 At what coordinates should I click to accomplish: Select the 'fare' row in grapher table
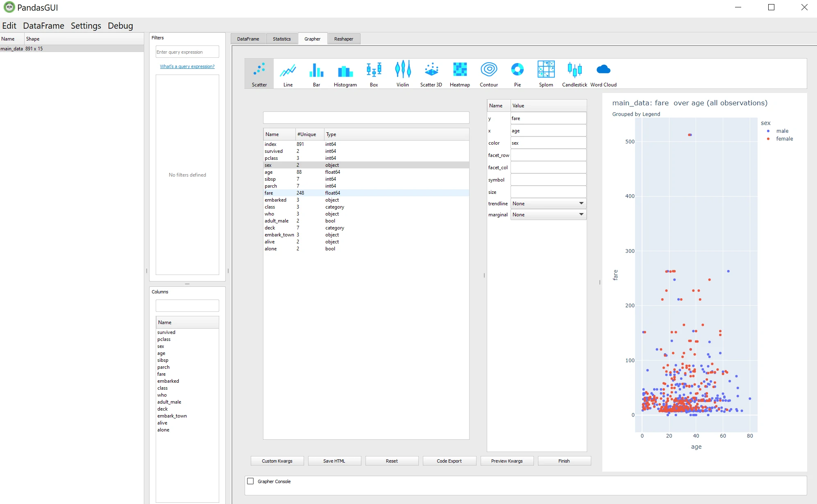(x=366, y=193)
